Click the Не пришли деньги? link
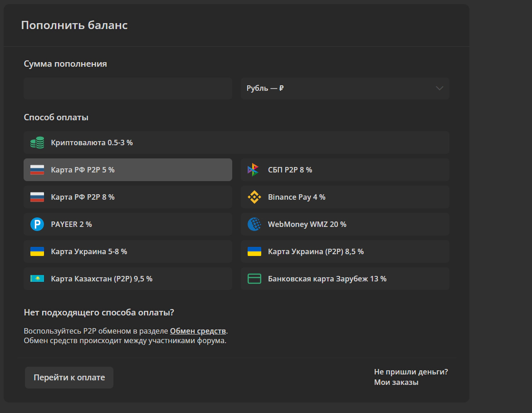This screenshot has width=532, height=413. coord(410,372)
